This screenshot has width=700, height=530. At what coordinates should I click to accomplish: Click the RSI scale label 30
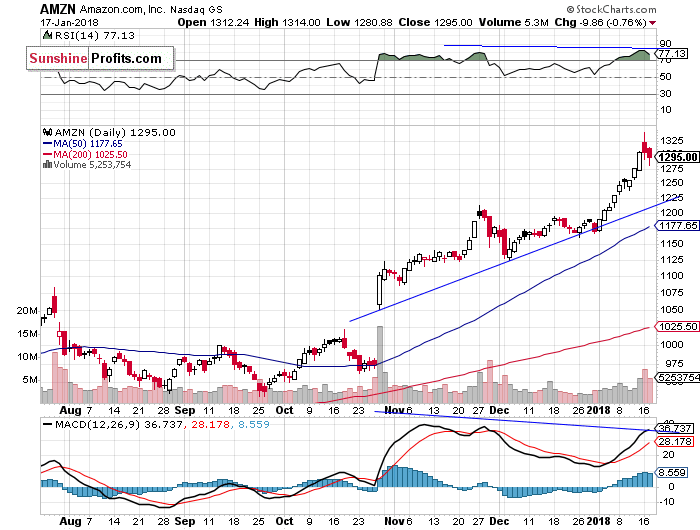point(666,93)
